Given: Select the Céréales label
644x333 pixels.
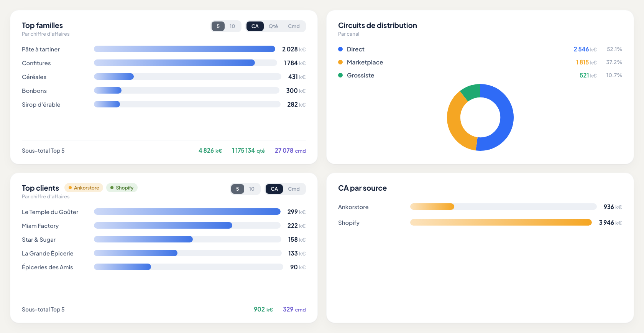Looking at the screenshot, I should [34, 77].
